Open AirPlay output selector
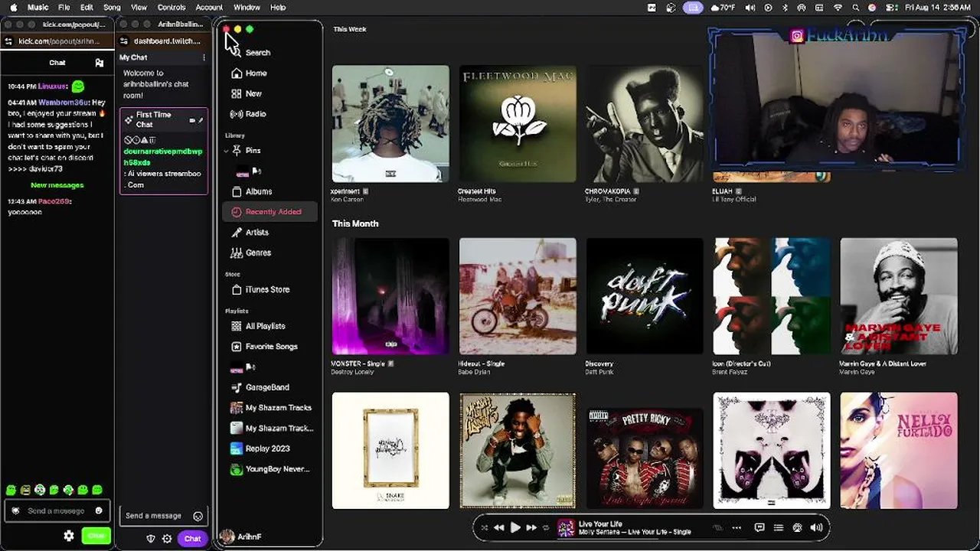 (797, 527)
